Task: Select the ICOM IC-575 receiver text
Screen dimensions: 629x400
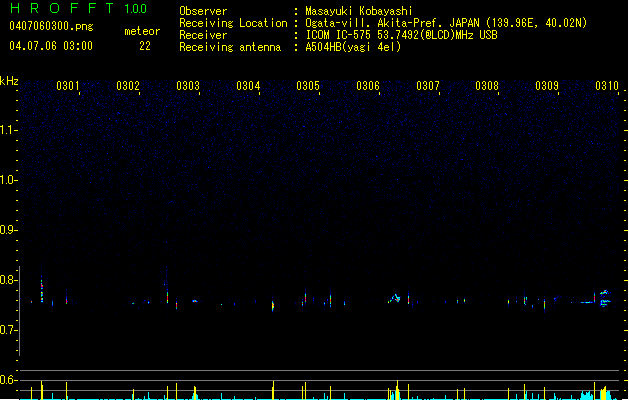Action: (401, 35)
